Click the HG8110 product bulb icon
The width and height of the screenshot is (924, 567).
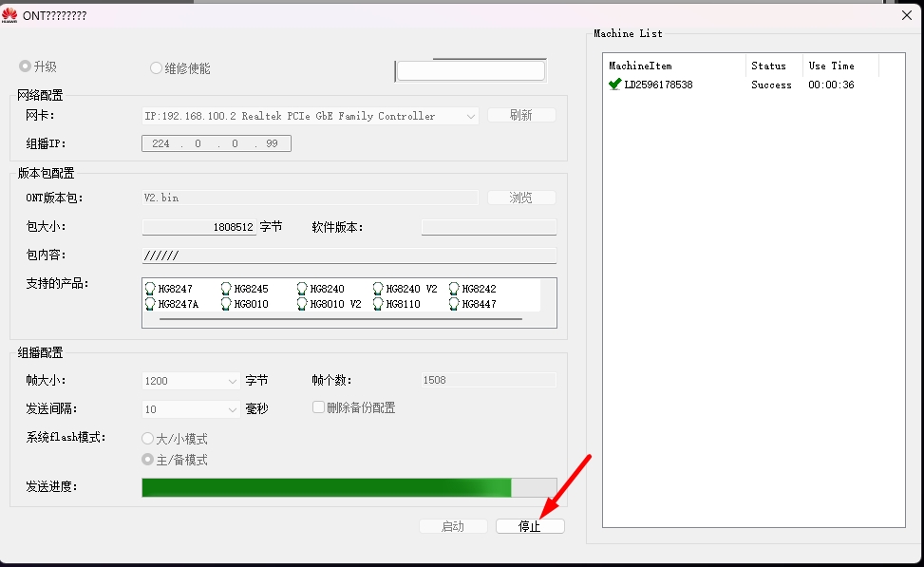pyautogui.click(x=378, y=304)
